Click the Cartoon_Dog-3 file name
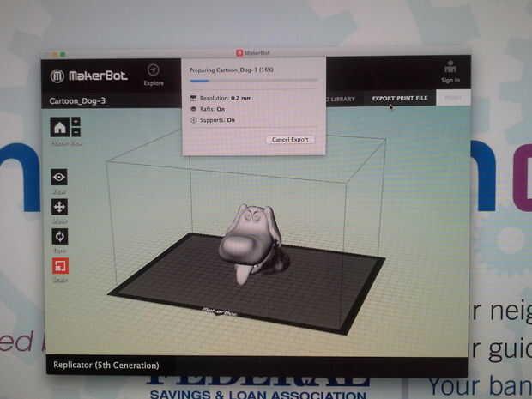532x399 pixels. click(x=77, y=100)
